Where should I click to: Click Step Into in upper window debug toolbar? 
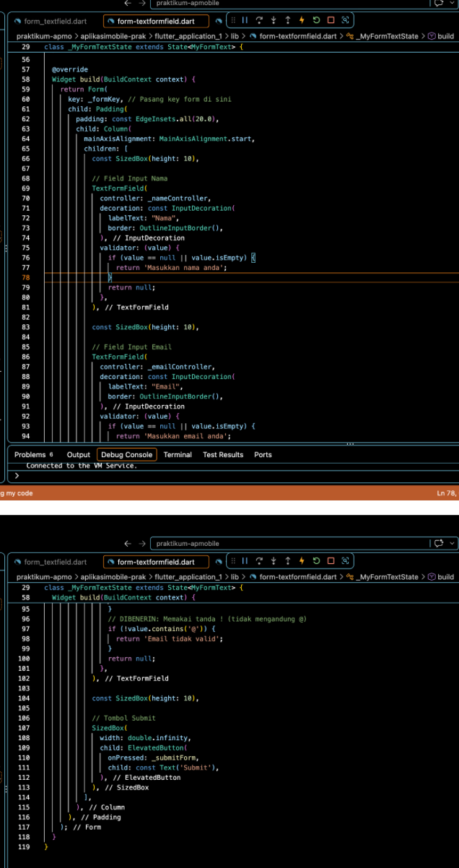(x=273, y=20)
